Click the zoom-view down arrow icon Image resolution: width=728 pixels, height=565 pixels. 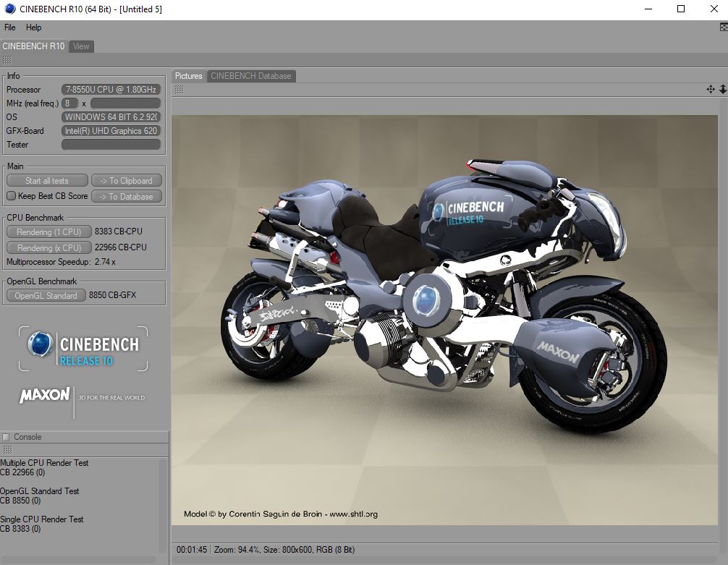[723, 89]
